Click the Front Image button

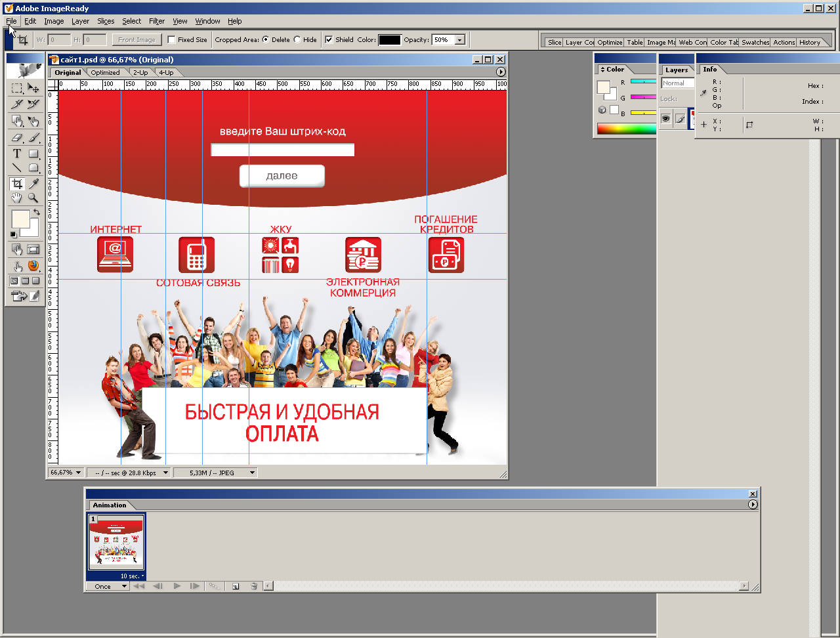[x=136, y=39]
